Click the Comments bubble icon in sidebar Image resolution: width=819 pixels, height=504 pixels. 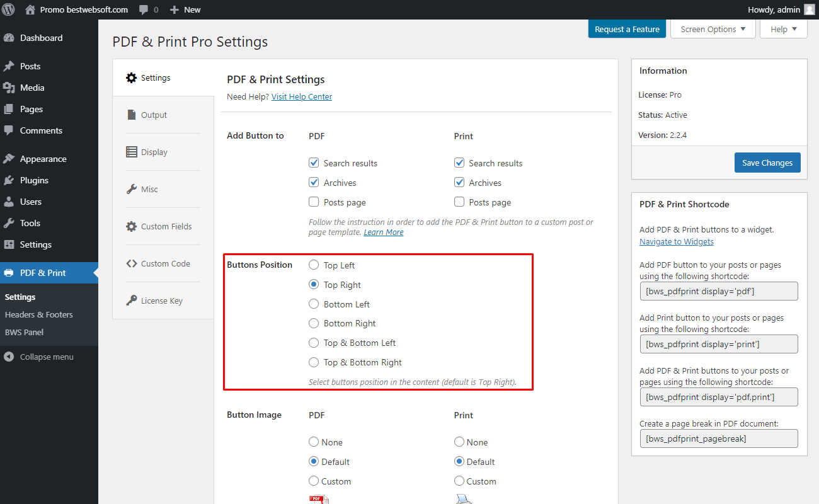point(9,130)
